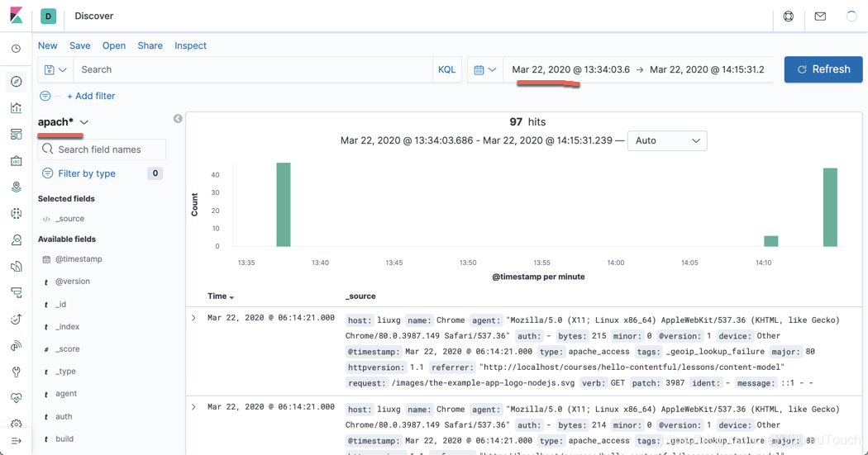Open the APM app icon

coord(16,292)
